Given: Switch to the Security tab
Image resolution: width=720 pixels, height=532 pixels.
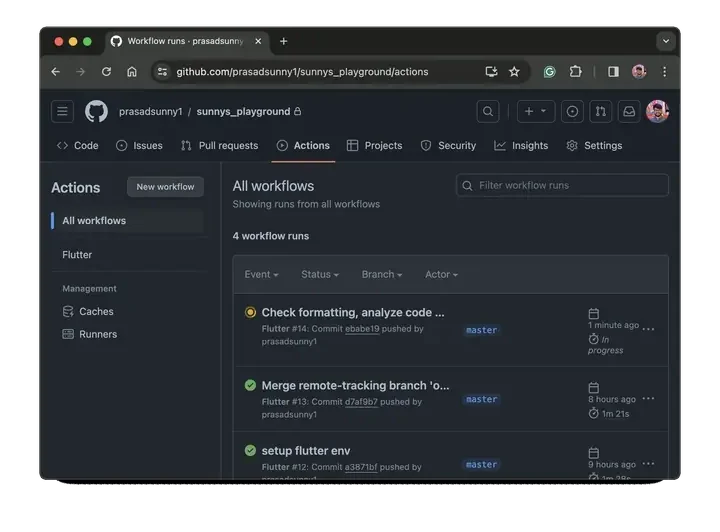Looking at the screenshot, I should coord(448,146).
